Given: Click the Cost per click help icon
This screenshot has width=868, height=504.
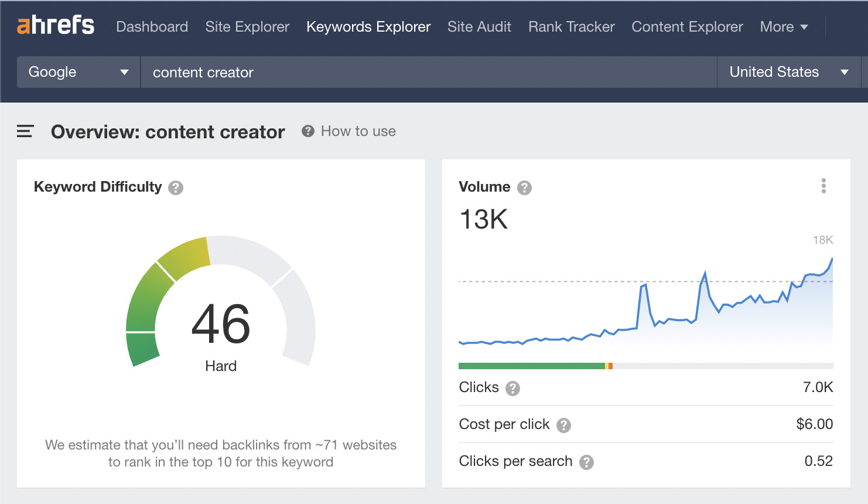Looking at the screenshot, I should [563, 425].
